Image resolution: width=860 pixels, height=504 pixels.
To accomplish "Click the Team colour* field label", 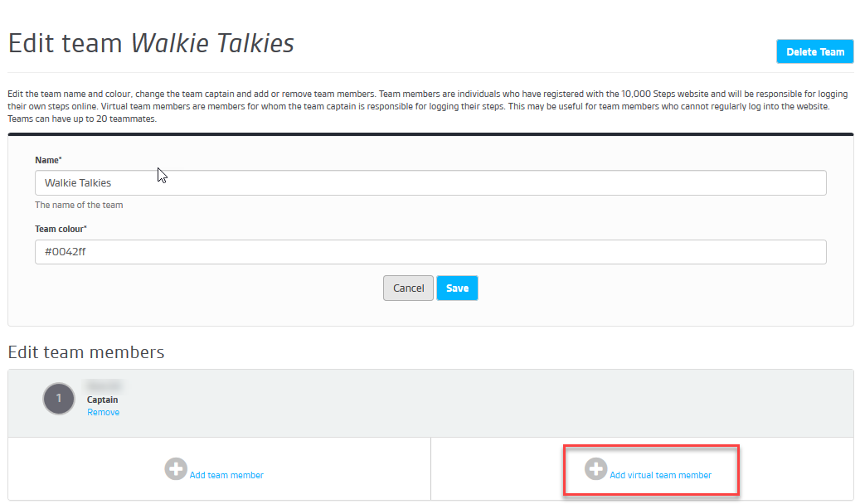I will coord(62,229).
